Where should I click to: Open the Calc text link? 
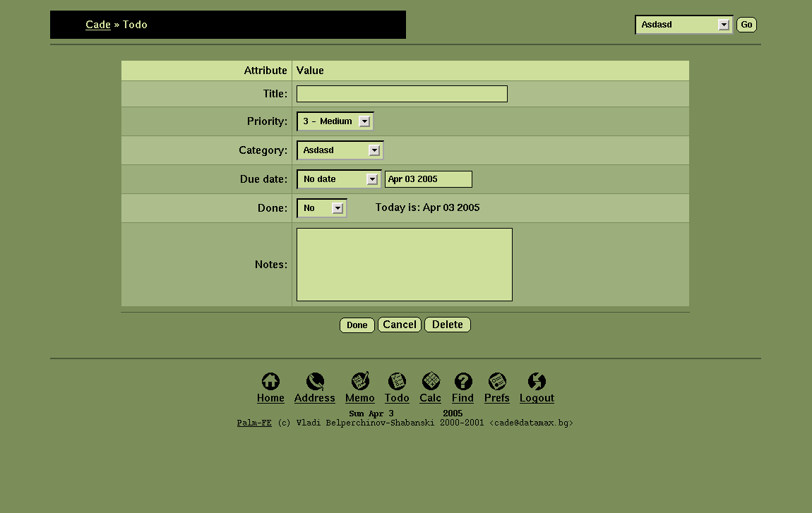pyautogui.click(x=430, y=398)
